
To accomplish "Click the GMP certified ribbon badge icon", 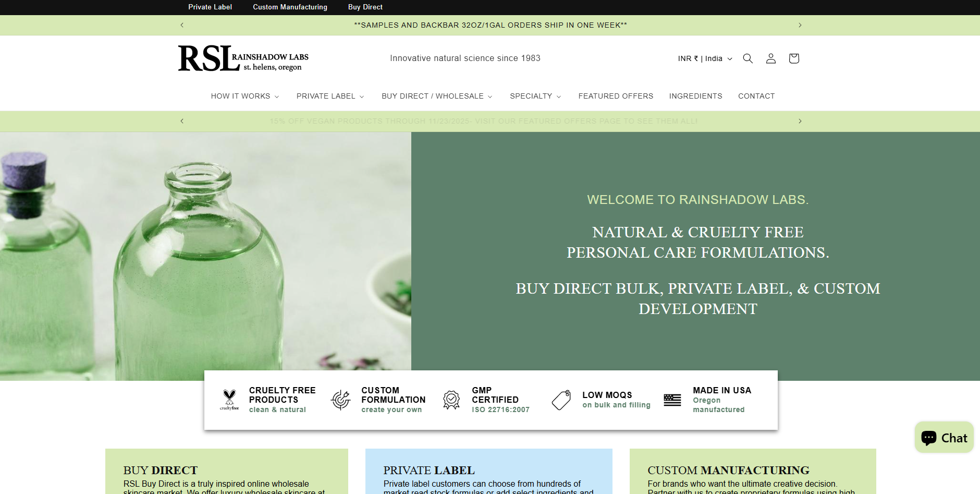I will coord(451,400).
